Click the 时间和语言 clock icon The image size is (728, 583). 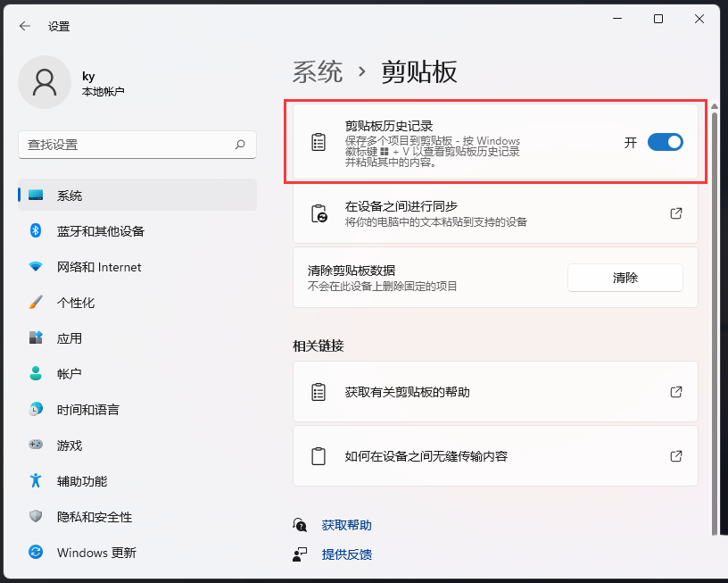coord(35,410)
